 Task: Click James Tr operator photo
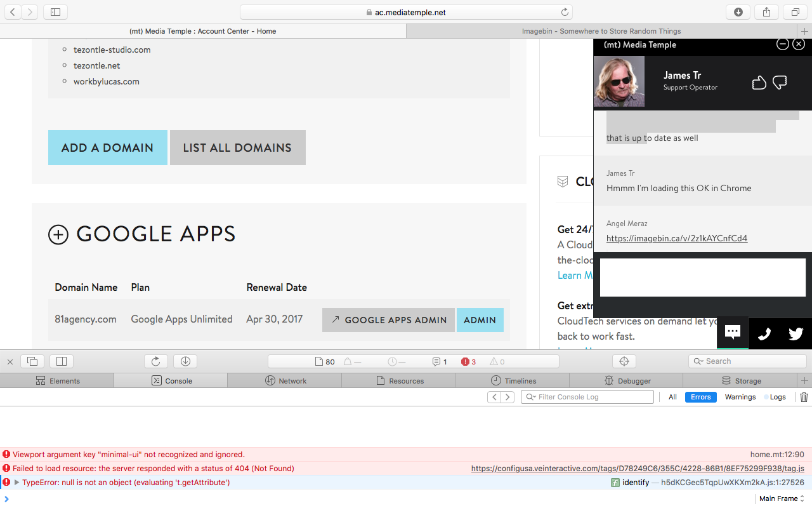point(619,81)
